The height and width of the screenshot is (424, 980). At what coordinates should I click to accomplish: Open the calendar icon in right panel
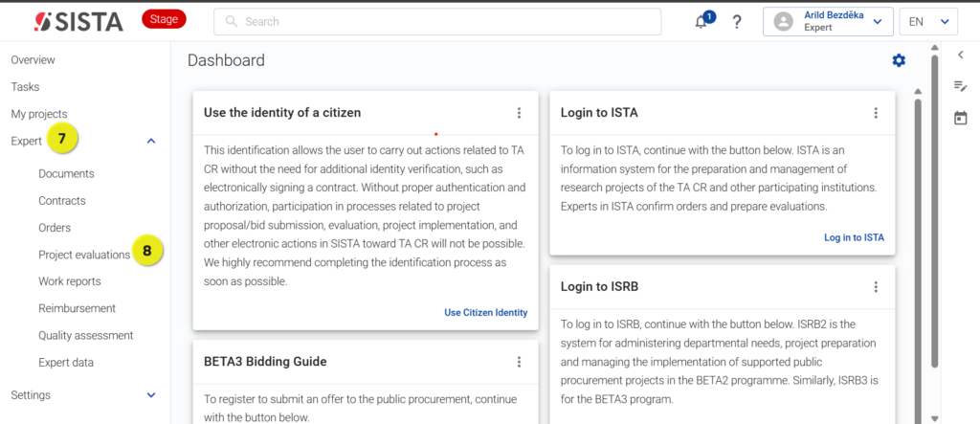click(961, 118)
